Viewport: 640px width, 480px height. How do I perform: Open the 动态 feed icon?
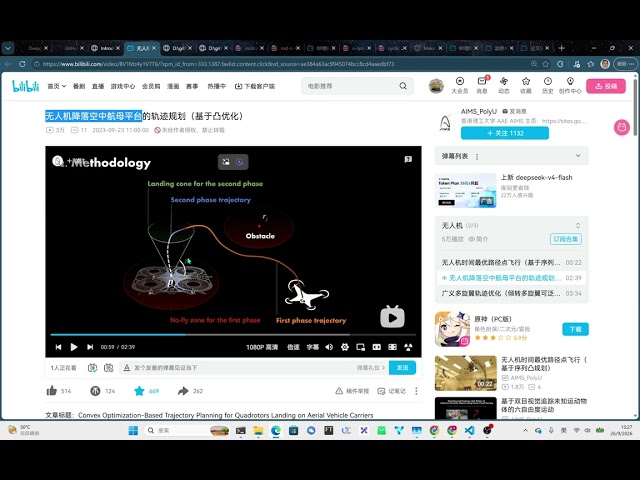pyautogui.click(x=504, y=85)
